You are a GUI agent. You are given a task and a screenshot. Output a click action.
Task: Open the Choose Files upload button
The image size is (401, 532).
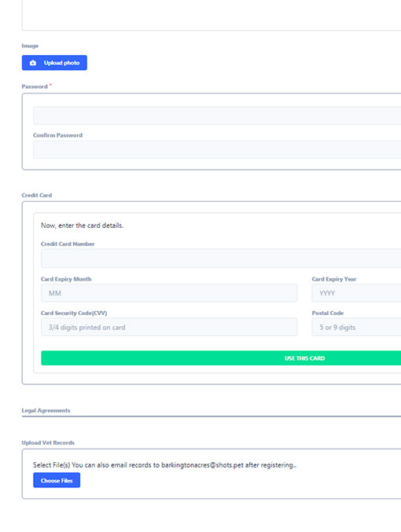(x=57, y=480)
